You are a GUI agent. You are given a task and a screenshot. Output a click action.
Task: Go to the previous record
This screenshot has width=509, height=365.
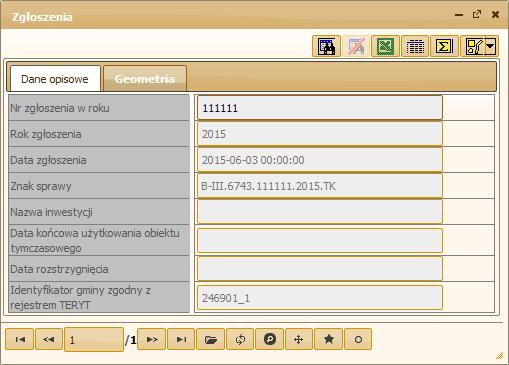49,339
